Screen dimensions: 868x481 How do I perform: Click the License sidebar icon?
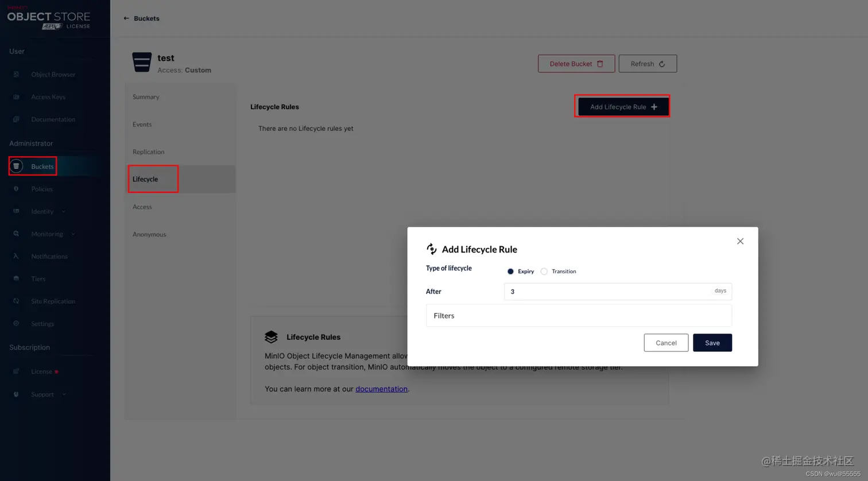coord(16,371)
